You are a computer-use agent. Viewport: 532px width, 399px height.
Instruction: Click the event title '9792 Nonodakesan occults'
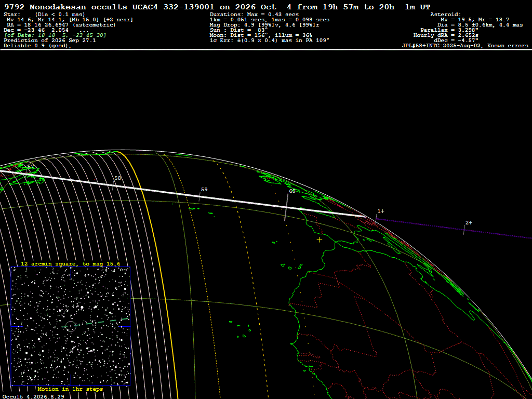[x=66, y=7]
